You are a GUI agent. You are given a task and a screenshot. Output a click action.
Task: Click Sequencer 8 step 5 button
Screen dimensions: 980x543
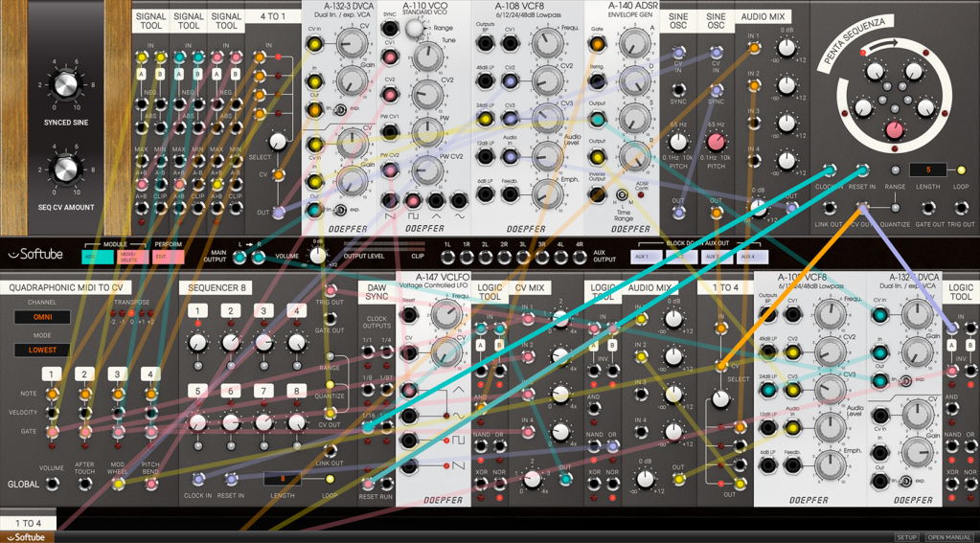point(197,392)
